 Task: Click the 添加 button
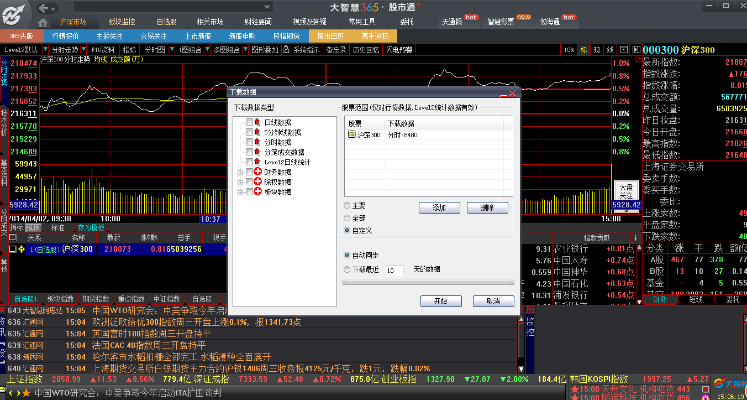pos(439,206)
